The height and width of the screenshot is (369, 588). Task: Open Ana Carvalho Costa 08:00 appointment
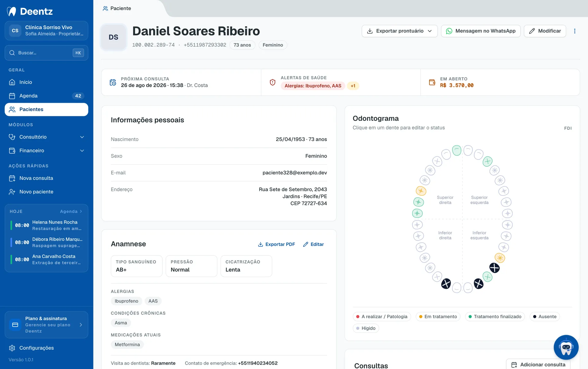(x=47, y=259)
